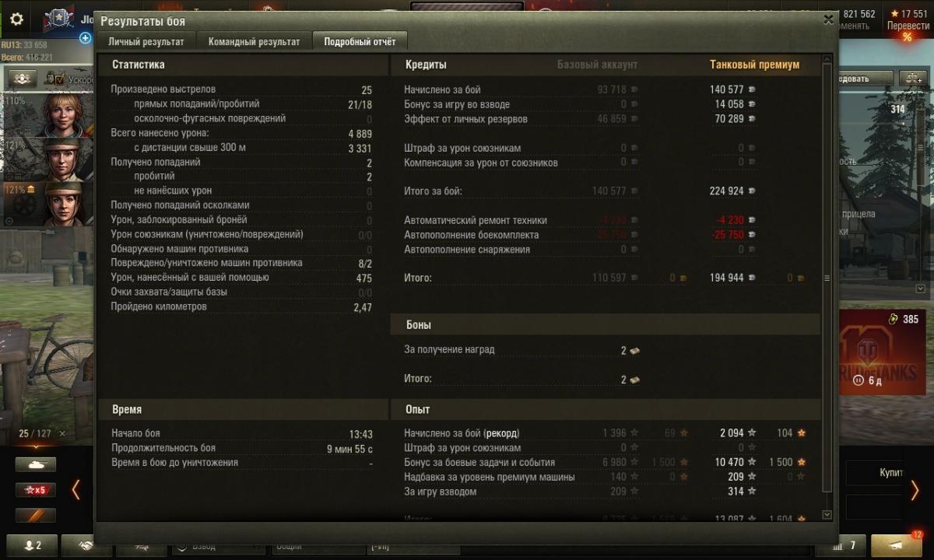
Task: Switch to Командный результат tab
Action: 254,42
